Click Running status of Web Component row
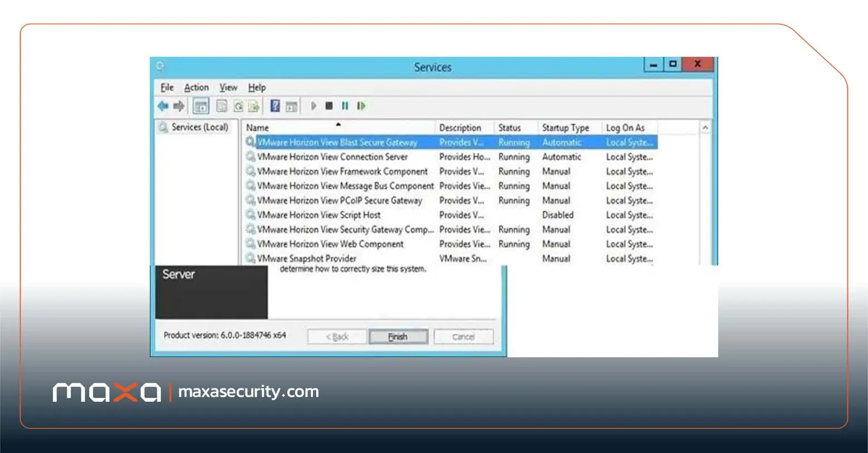This screenshot has width=868, height=453. 514,244
